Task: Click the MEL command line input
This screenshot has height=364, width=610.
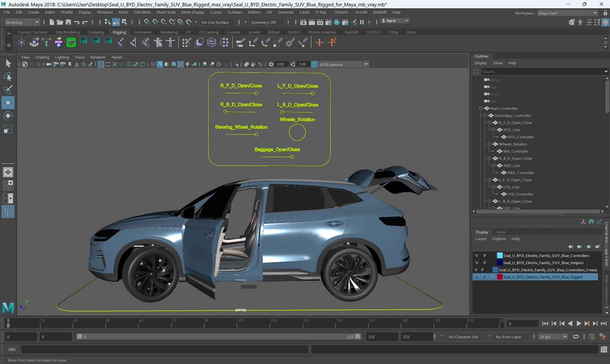Action: [x=164, y=350]
